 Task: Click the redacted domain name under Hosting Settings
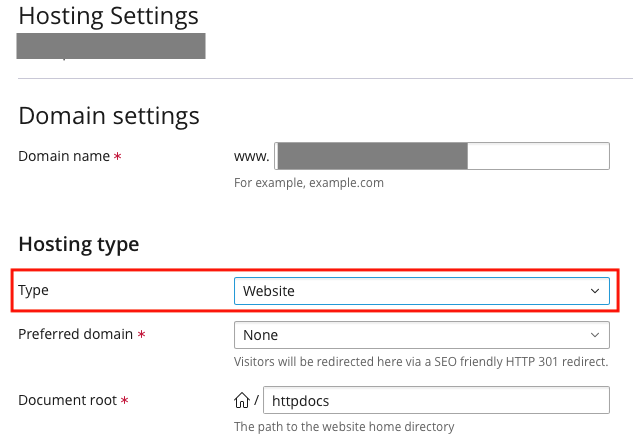(x=111, y=46)
